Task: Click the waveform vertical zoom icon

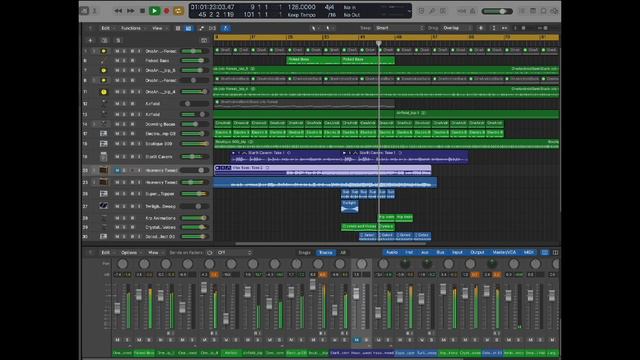Action: click(481, 28)
